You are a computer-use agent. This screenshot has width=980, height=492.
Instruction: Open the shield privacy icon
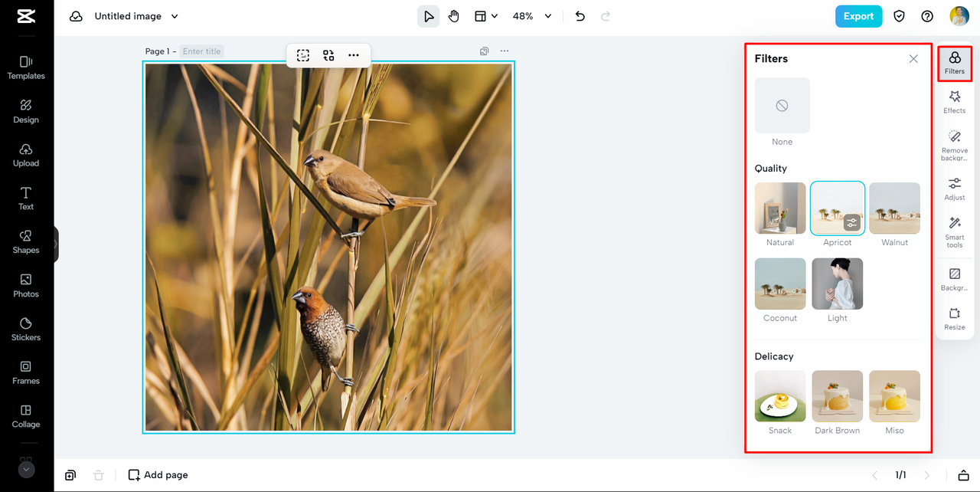pyautogui.click(x=900, y=16)
